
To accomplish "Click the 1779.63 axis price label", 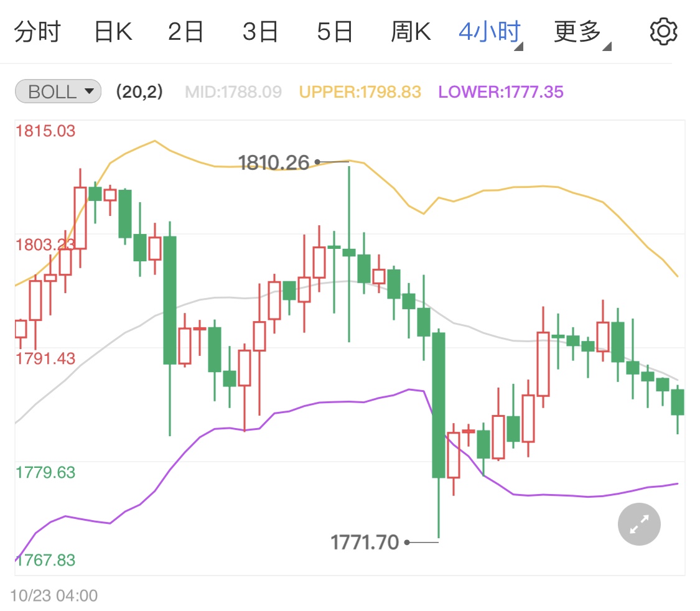I will [x=45, y=472].
